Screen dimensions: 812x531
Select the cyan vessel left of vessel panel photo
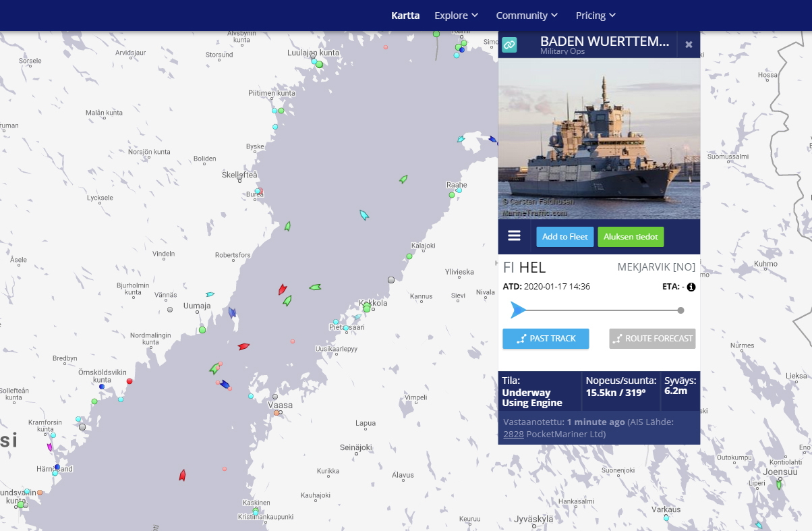[461, 140]
